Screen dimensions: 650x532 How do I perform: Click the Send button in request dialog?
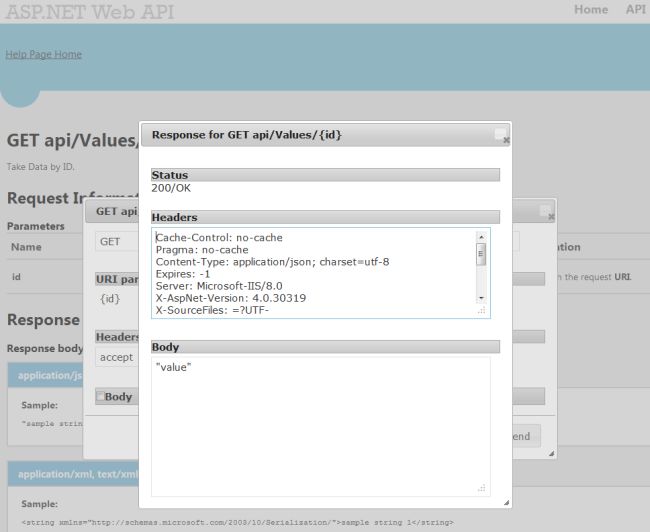pos(526,436)
